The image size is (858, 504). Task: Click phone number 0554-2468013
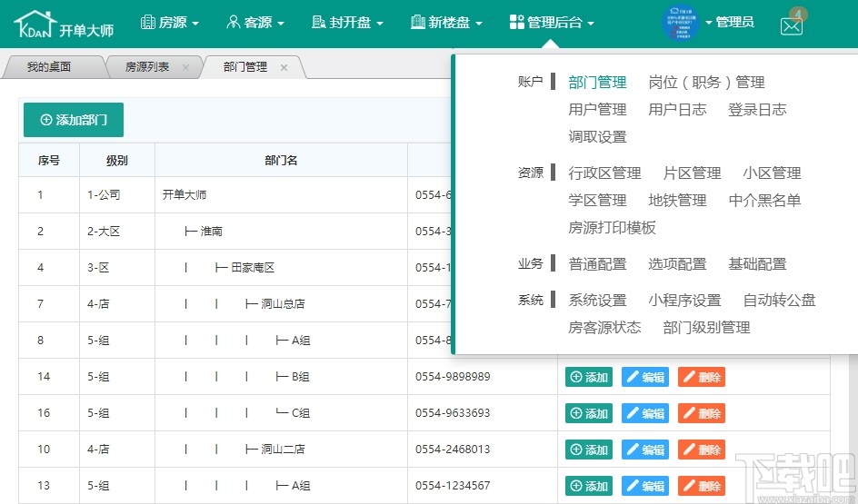(453, 449)
